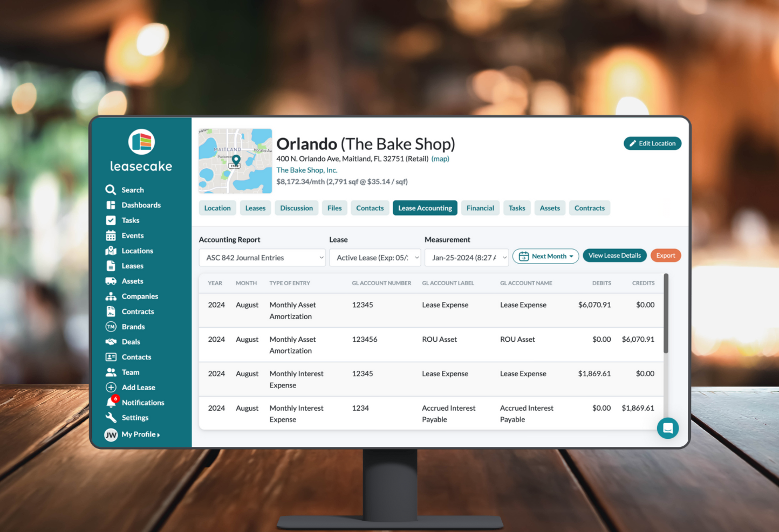Click the JW profile avatar
Image resolution: width=779 pixels, height=532 pixels.
(111, 435)
